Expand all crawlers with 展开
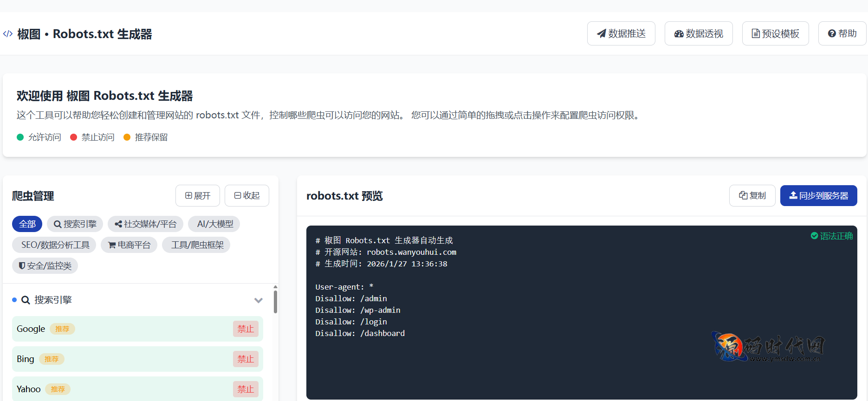The height and width of the screenshot is (401, 868). click(x=198, y=195)
